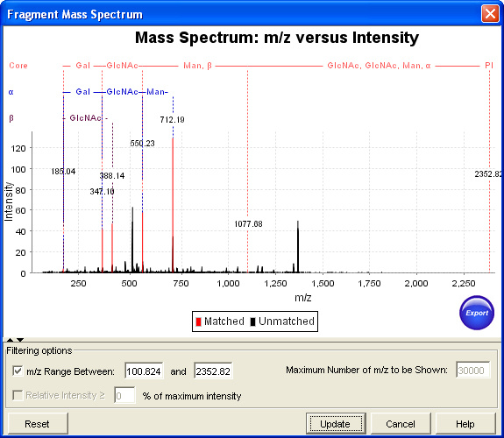The image size is (504, 438).
Task: Open Help for the spectrum dialog
Action: [x=465, y=423]
